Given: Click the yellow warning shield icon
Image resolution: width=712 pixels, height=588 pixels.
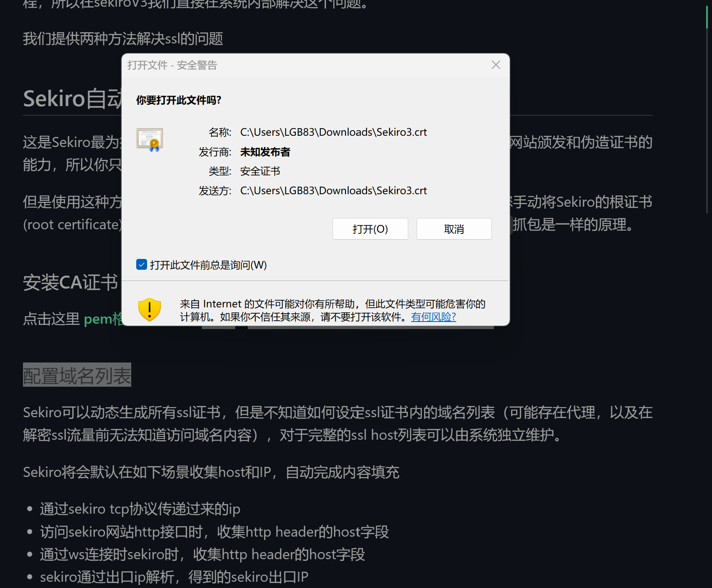Looking at the screenshot, I should coord(150,309).
